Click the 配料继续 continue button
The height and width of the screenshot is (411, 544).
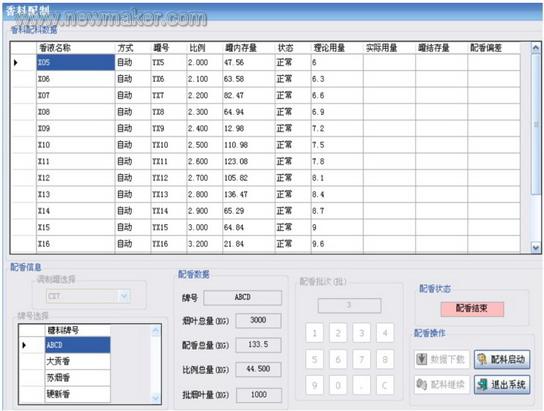[x=442, y=385]
